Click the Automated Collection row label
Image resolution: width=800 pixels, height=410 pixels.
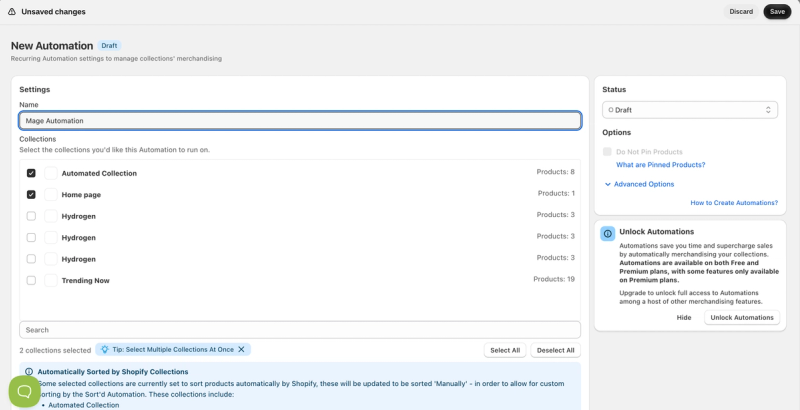[99, 173]
